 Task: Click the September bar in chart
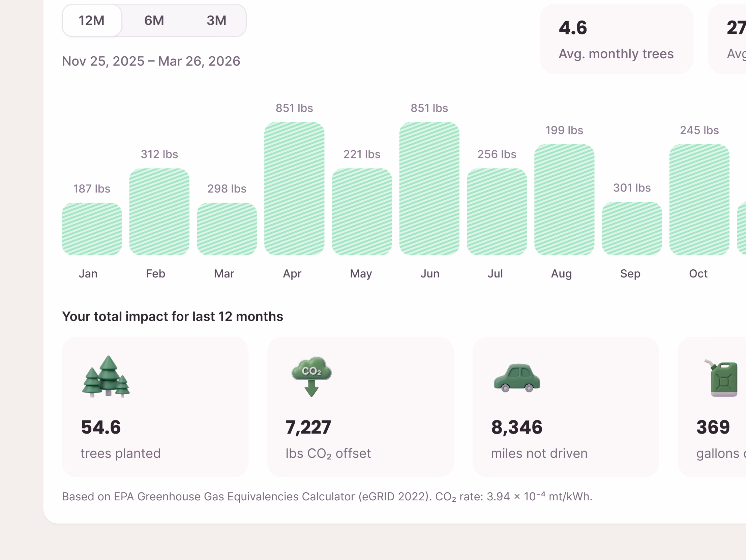click(632, 228)
